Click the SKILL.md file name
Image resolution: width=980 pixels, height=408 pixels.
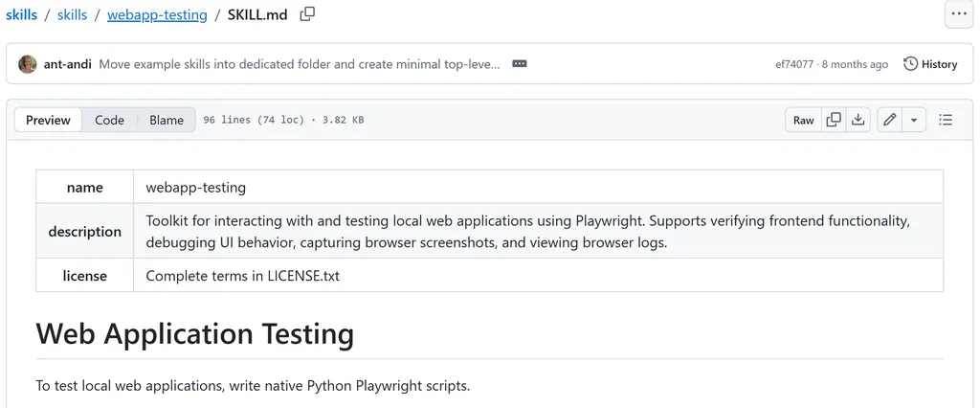(257, 15)
